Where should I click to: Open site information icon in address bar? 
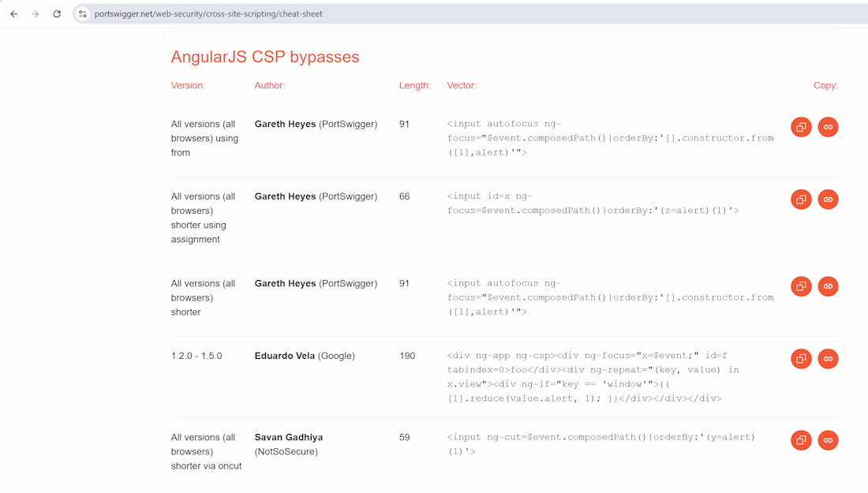83,14
